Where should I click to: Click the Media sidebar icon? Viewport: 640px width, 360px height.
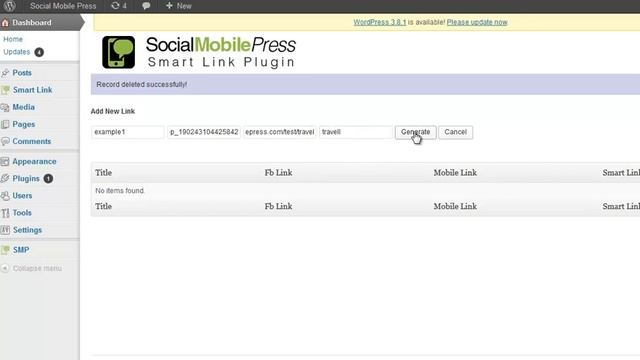(5, 107)
